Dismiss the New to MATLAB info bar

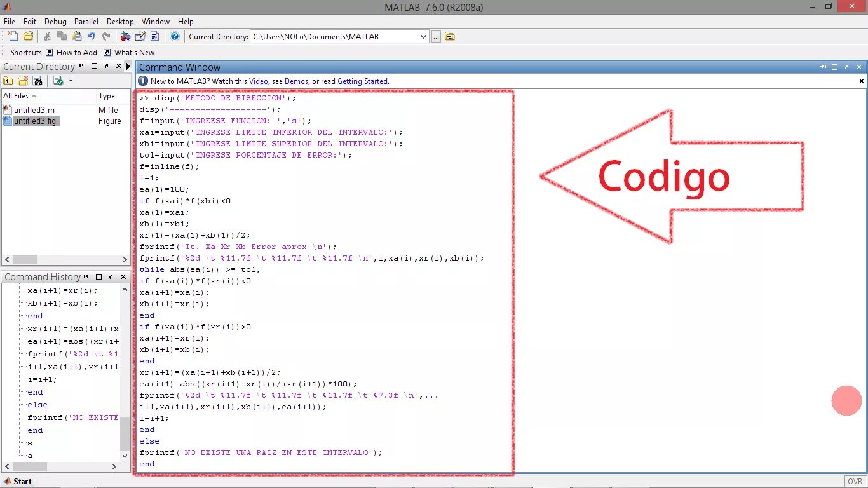(x=862, y=81)
